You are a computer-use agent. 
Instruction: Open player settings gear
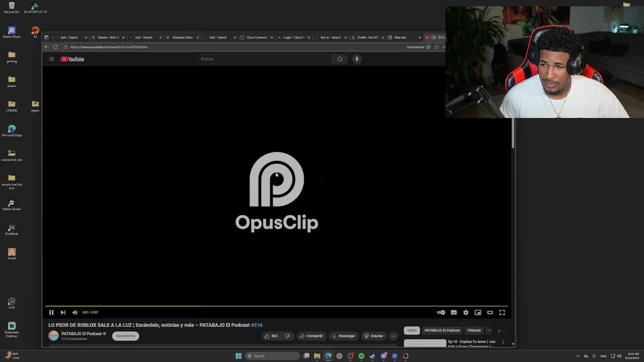tap(466, 312)
